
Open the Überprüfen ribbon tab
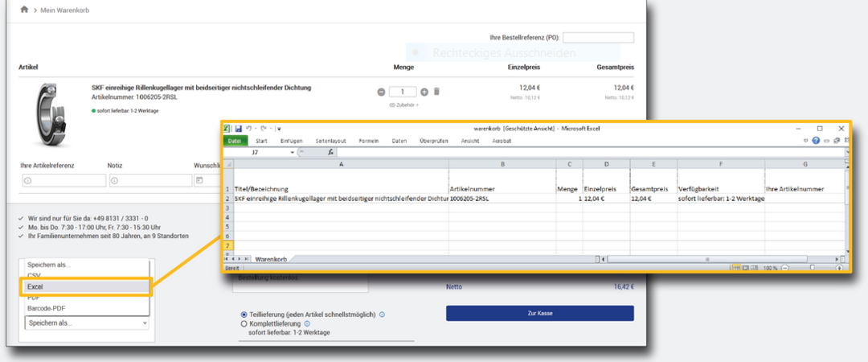[x=433, y=141]
